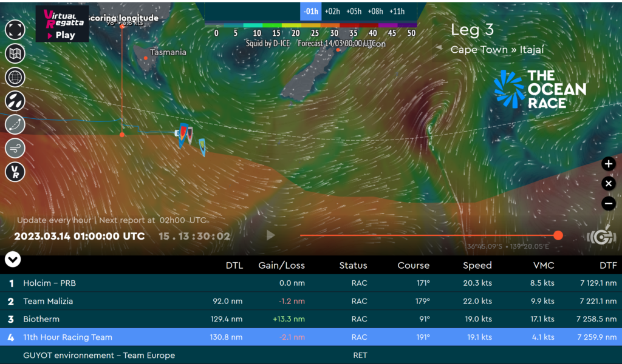Screen dimensions: 622x364
Task: Select the +11h forecast tab
Action: pyautogui.click(x=397, y=12)
